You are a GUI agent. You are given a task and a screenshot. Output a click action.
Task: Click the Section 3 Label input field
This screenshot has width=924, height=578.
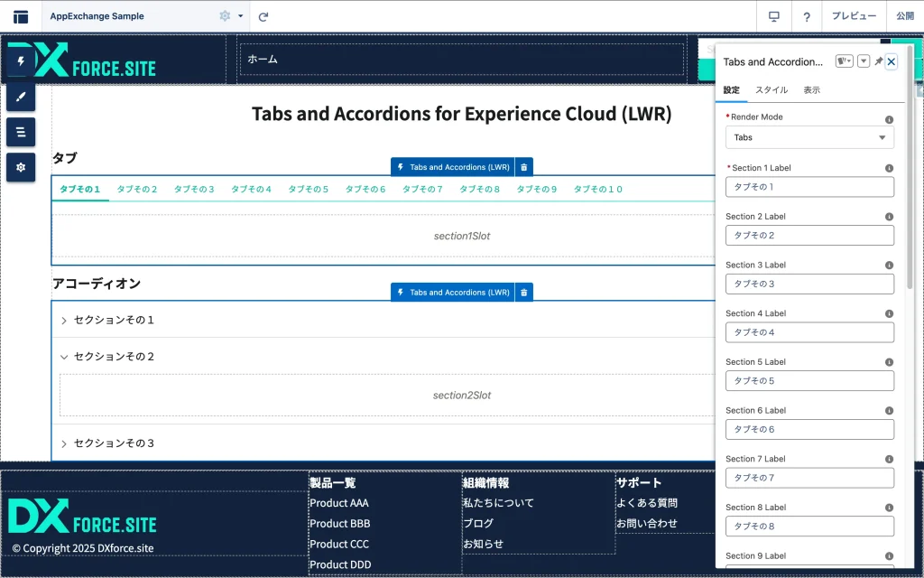coord(809,284)
